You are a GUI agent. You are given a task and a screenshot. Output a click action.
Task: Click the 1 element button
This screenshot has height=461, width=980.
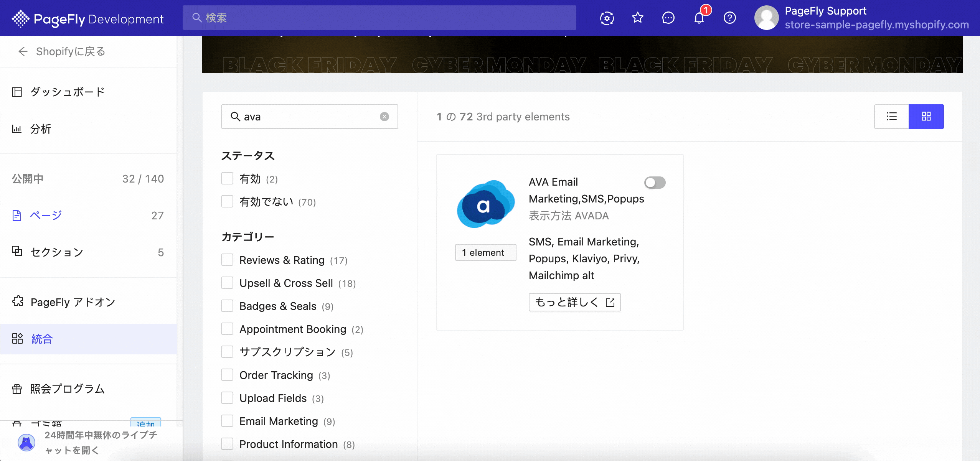pos(485,252)
